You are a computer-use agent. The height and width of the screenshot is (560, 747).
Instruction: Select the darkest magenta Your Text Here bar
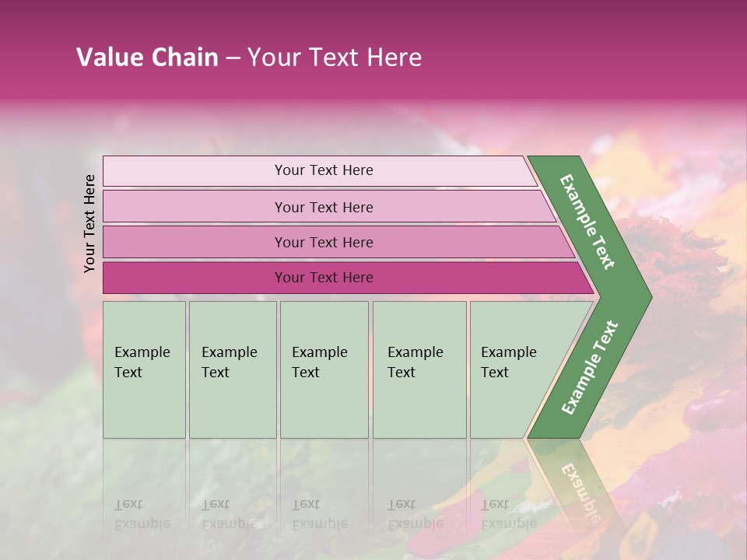coord(323,278)
